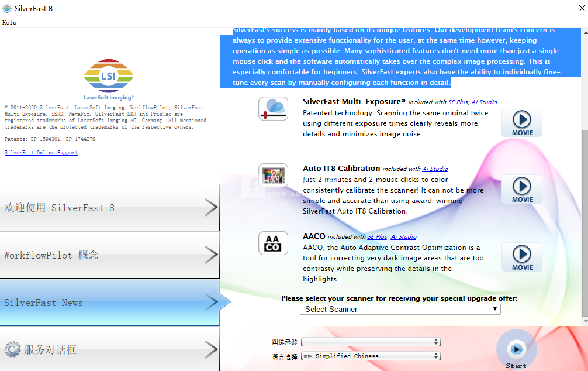The image size is (588, 371).
Task: Close the SilverFast 8 window
Action: 582,8
